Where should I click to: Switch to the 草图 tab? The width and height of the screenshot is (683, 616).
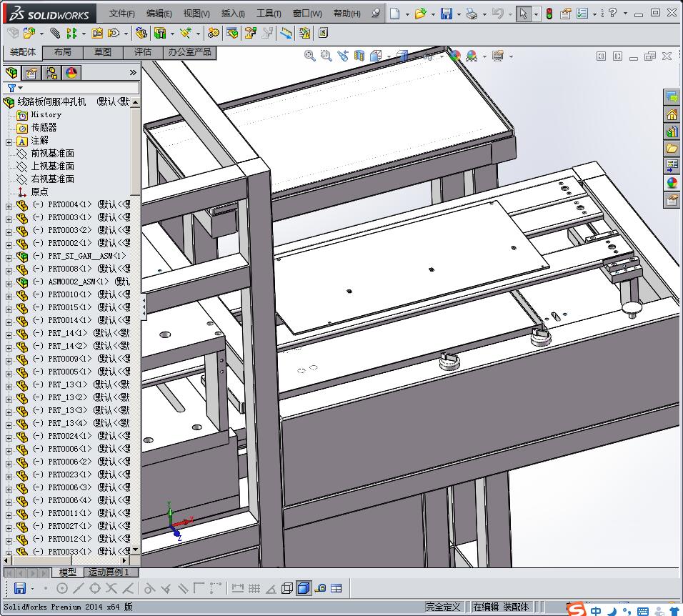point(103,52)
